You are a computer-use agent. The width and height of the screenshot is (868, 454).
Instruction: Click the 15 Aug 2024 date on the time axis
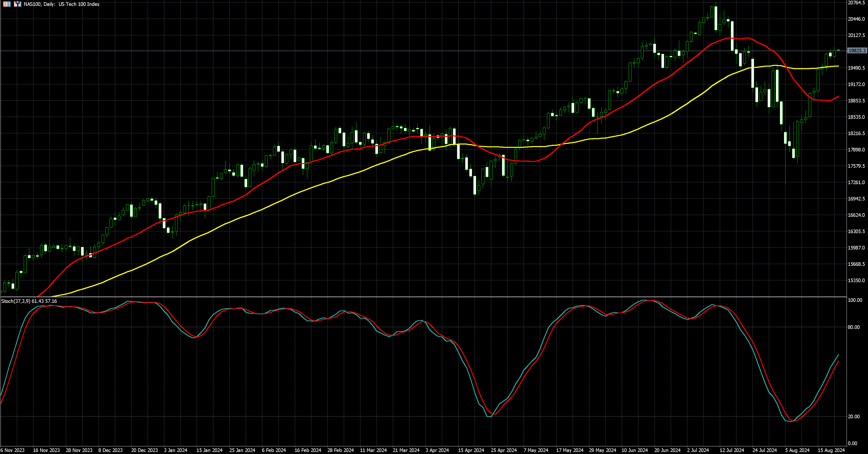tap(831, 450)
